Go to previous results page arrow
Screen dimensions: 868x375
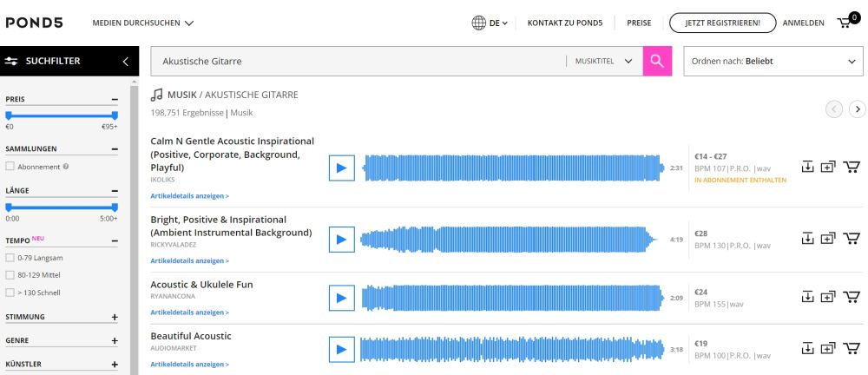834,109
